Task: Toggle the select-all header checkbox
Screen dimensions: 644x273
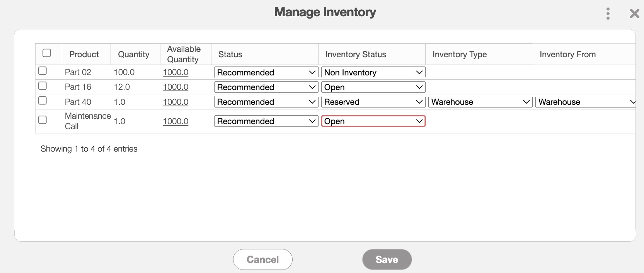Action: tap(47, 53)
